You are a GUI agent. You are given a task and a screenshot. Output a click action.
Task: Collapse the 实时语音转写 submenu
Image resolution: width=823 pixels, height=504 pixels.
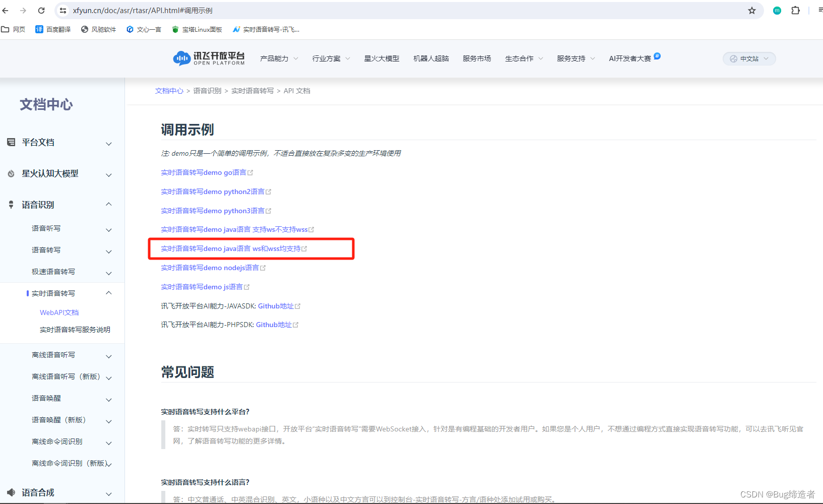108,293
